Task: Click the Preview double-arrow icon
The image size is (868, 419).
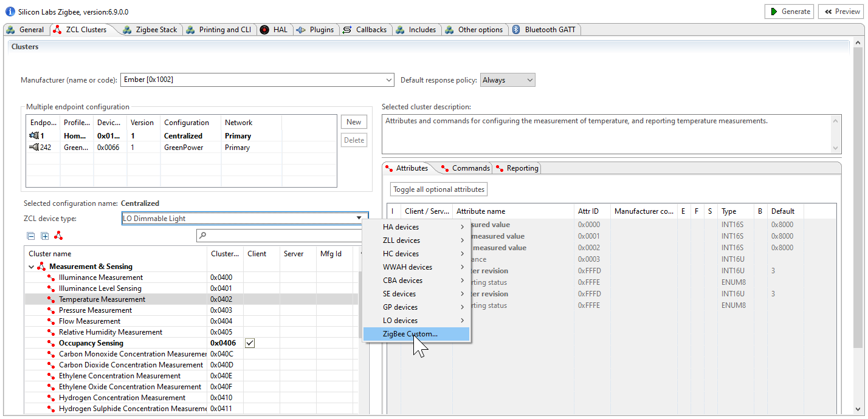Action: pyautogui.click(x=828, y=12)
